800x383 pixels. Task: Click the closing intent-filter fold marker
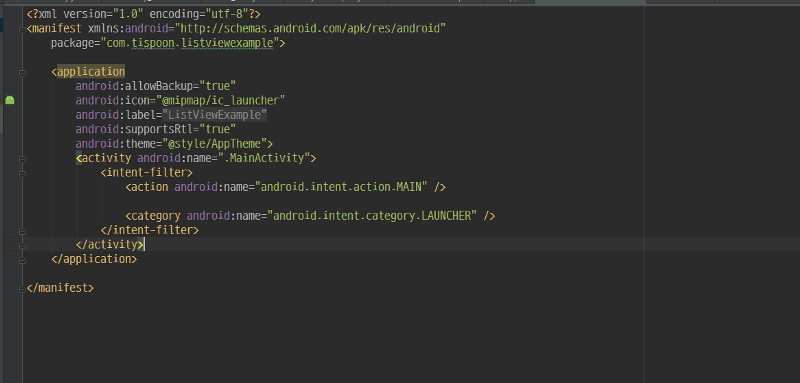tap(22, 231)
